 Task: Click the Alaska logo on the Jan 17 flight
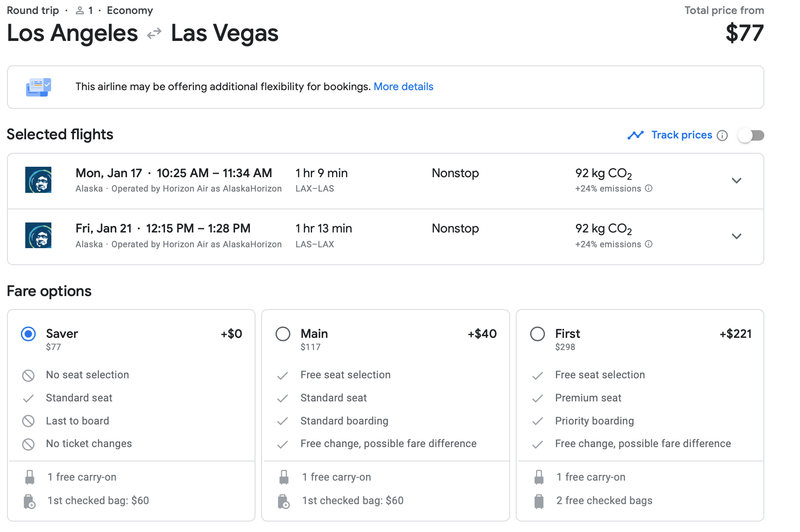38,180
